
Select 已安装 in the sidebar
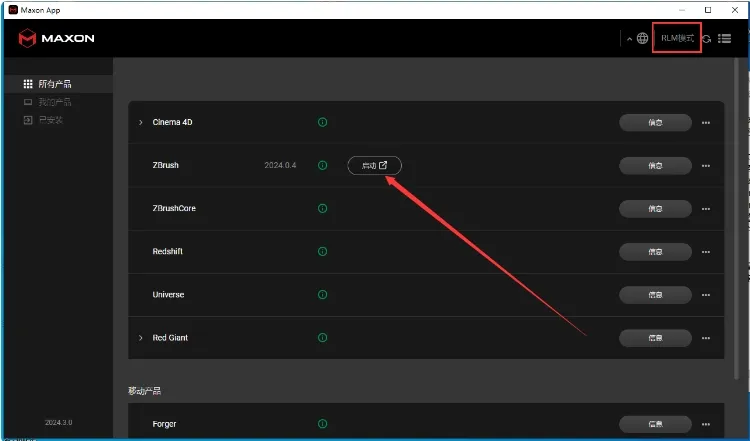(x=44, y=120)
